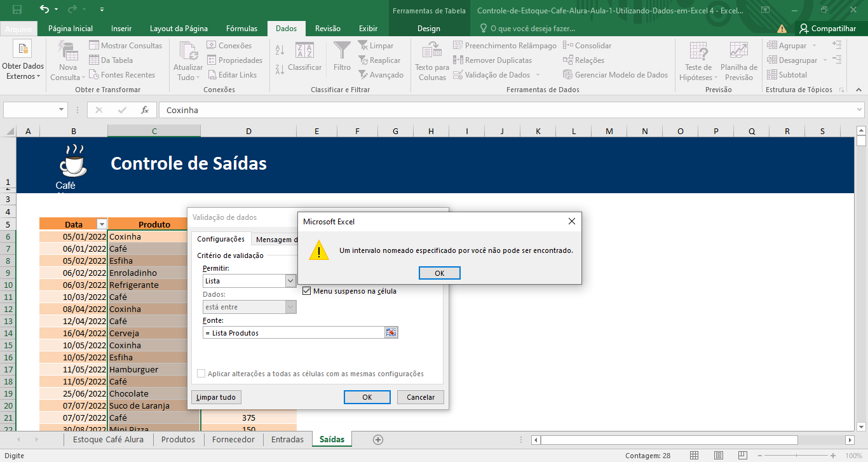The height and width of the screenshot is (462, 868).
Task: Click the Relações icon
Action: (x=567, y=60)
